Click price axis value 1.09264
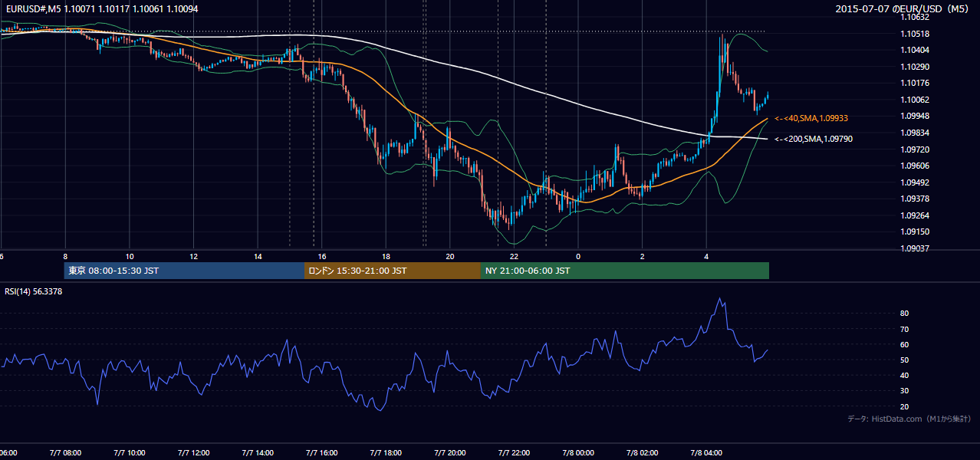The image size is (980, 460). [x=914, y=215]
